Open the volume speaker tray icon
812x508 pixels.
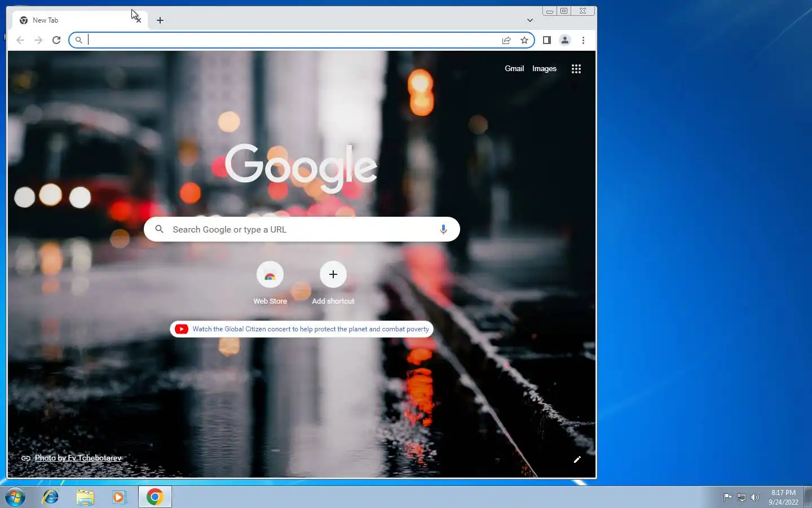coord(755,497)
